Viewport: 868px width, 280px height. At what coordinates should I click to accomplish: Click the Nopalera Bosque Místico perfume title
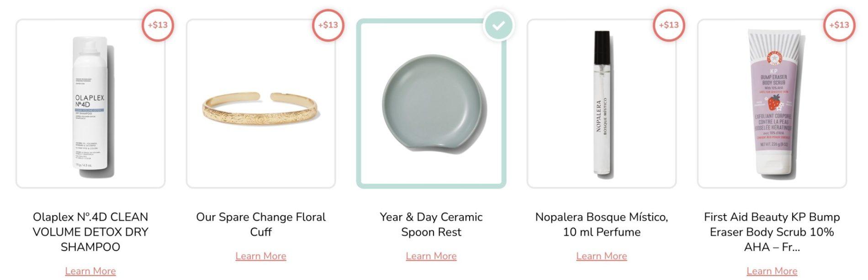pos(602,224)
